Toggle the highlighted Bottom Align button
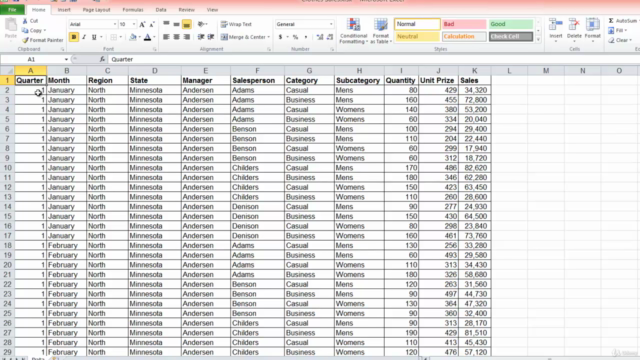This screenshot has height=360, width=640. tap(187, 24)
